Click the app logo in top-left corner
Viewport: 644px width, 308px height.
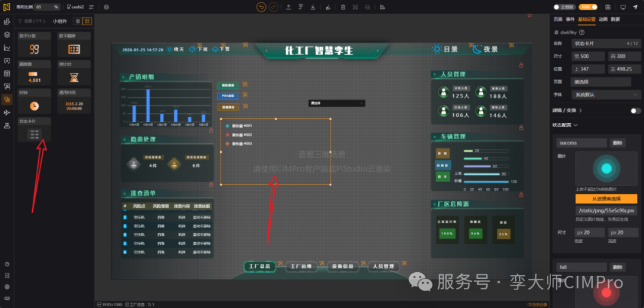pos(7,7)
